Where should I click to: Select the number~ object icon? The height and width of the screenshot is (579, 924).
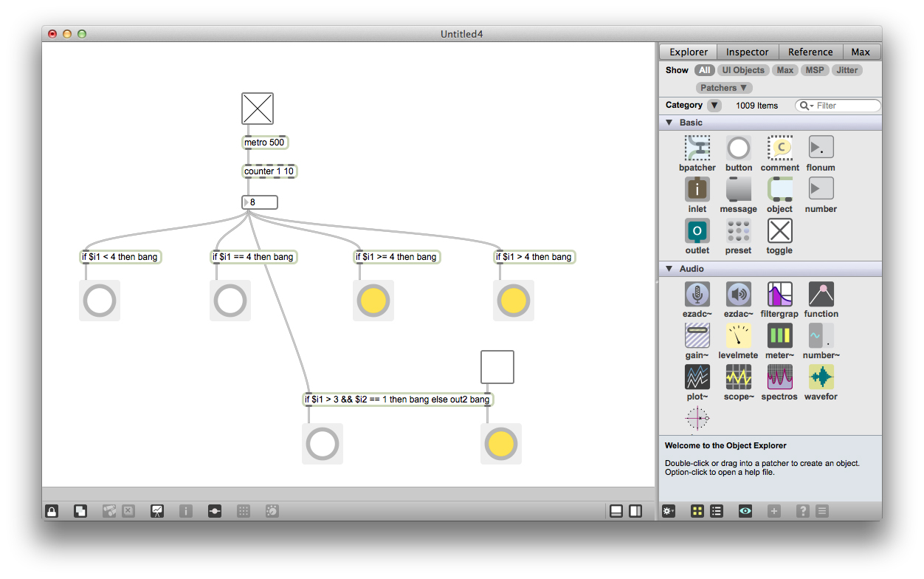[821, 335]
